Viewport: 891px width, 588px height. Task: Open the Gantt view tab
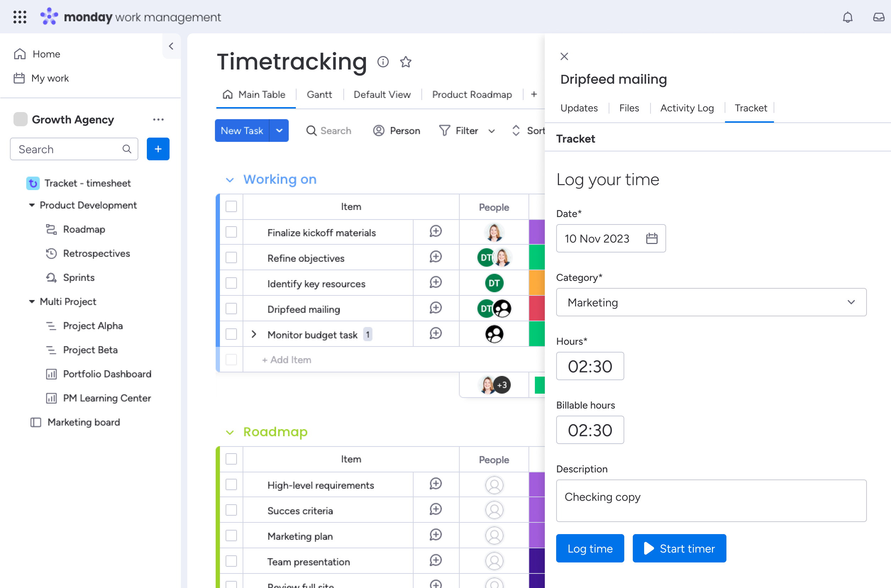pos(319,94)
